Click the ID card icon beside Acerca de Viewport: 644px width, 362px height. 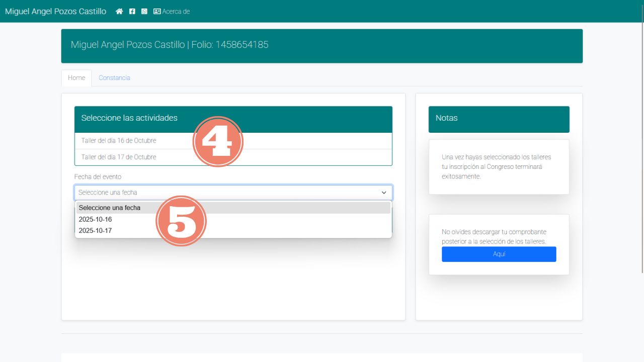point(157,12)
